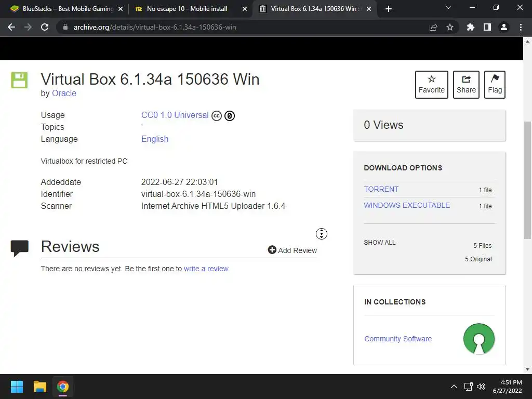This screenshot has width=532, height=399.
Task: Click the scrollbar down arrow
Action: [528, 369]
